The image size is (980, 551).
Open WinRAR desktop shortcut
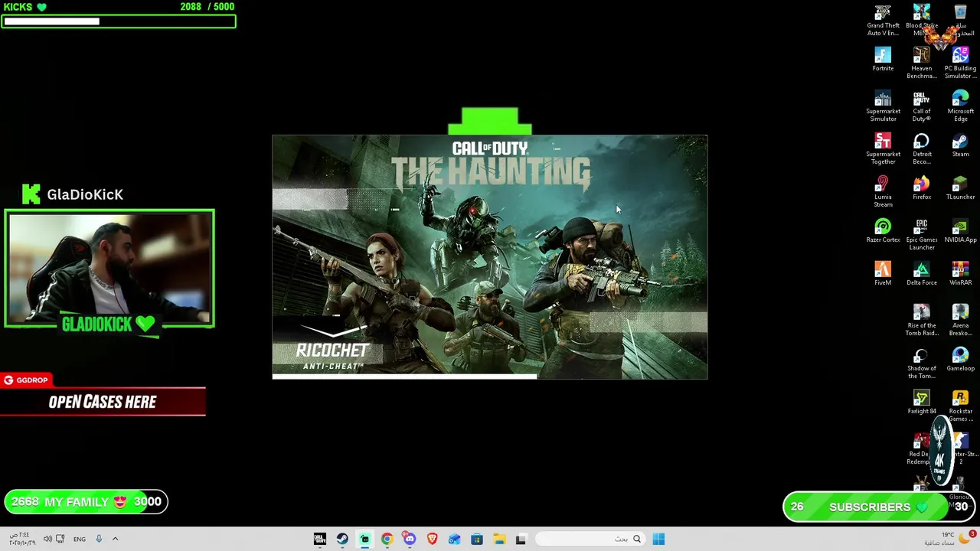(960, 274)
